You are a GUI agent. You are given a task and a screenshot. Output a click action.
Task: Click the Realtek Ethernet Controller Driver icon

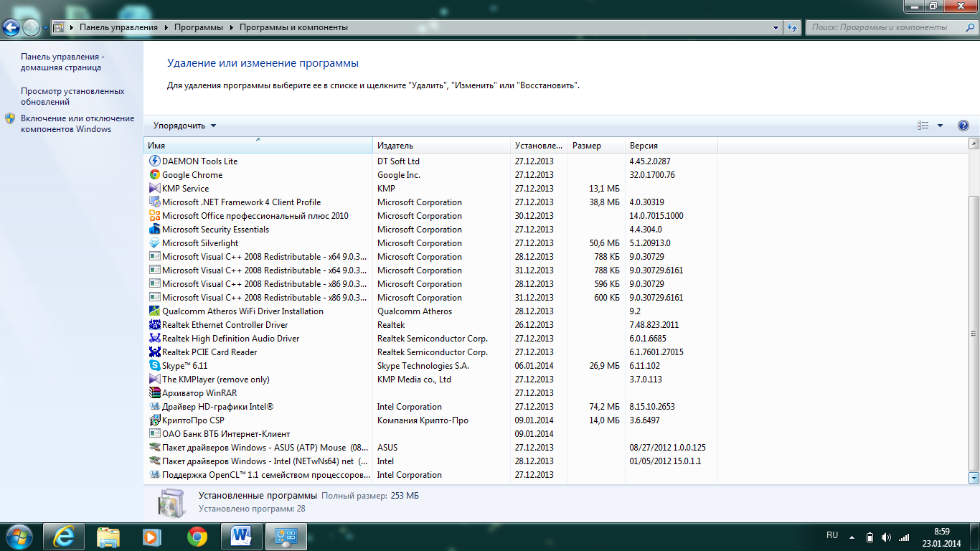coord(154,325)
